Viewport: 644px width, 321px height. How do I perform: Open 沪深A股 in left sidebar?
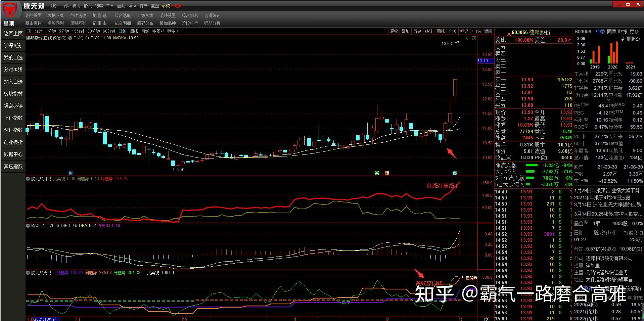coord(13,45)
